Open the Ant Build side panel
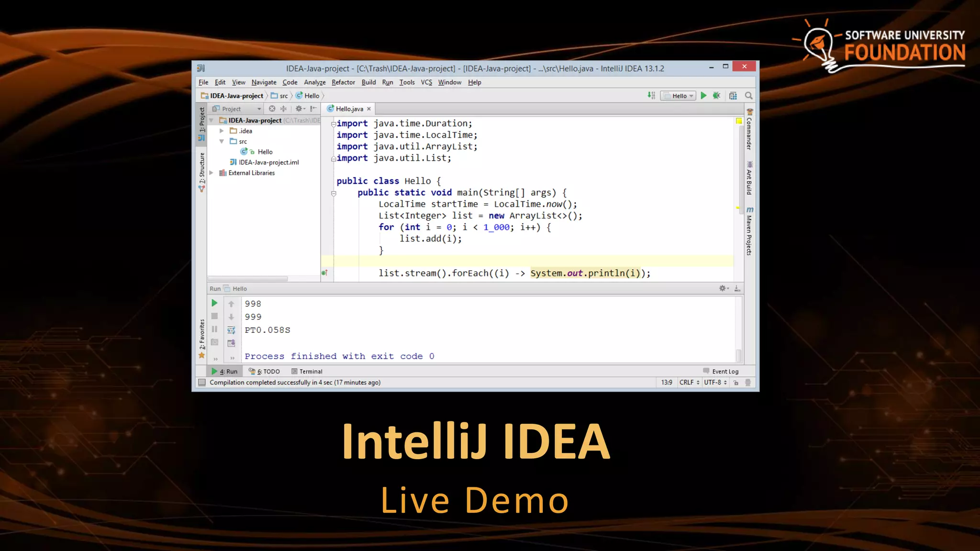The height and width of the screenshot is (551, 980). coord(749,178)
